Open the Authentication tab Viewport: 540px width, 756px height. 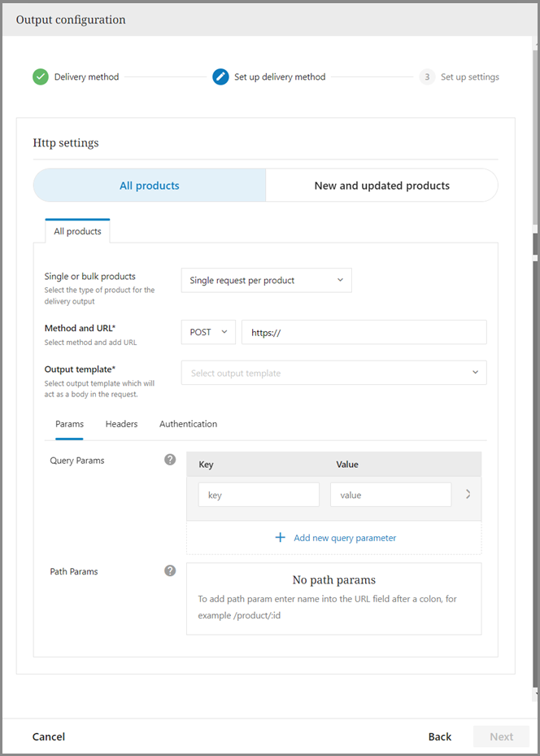pyautogui.click(x=188, y=424)
